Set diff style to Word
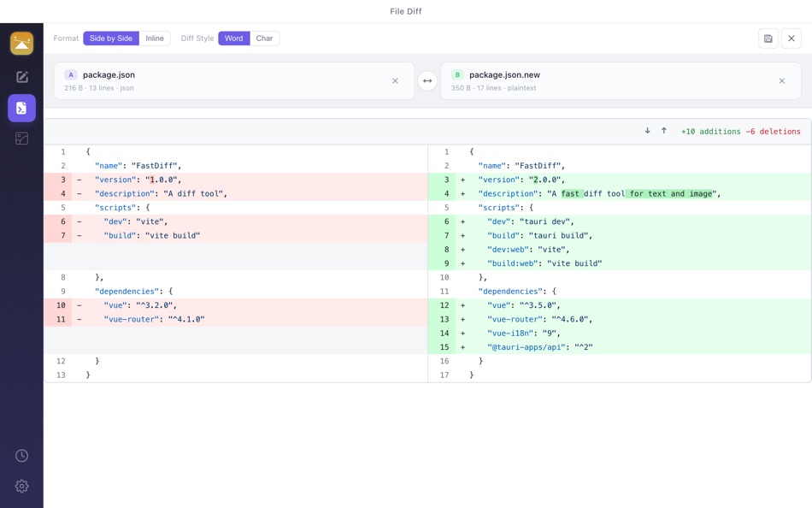The width and height of the screenshot is (812, 508). pyautogui.click(x=233, y=38)
